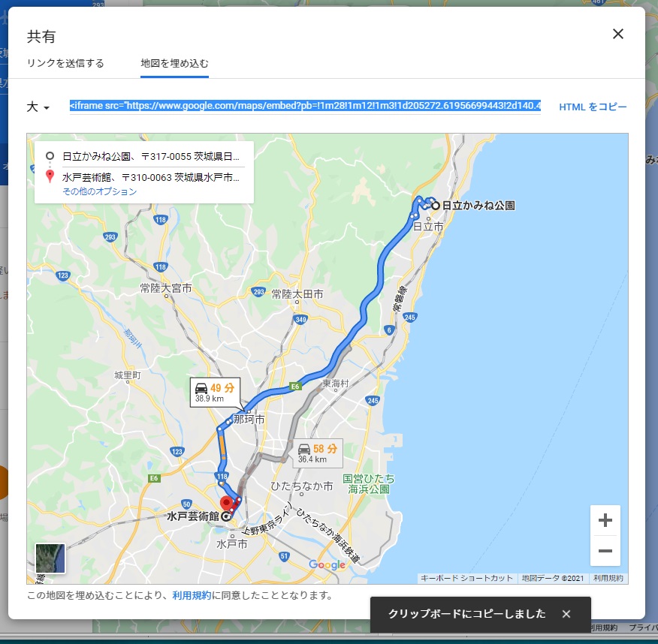658x644 pixels.
Task: Click the 常陸太田市 city label
Action: tap(297, 294)
